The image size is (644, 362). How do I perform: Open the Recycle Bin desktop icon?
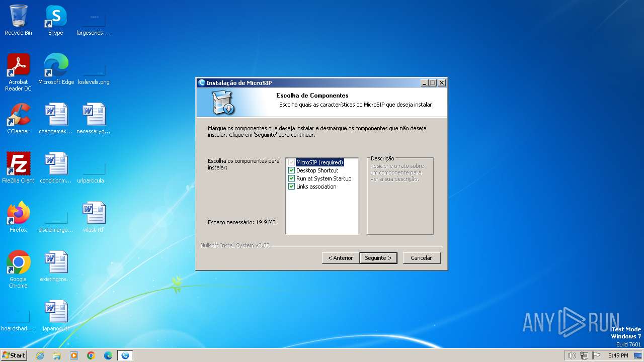(x=18, y=20)
